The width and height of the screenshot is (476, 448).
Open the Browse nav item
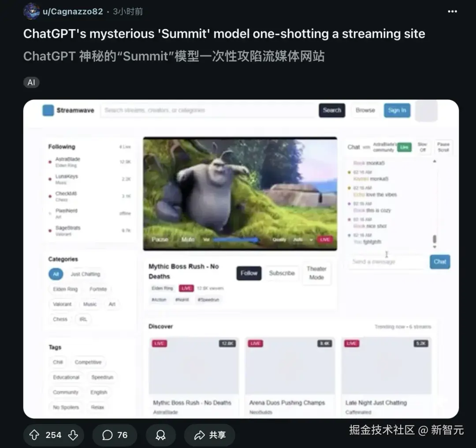point(365,111)
